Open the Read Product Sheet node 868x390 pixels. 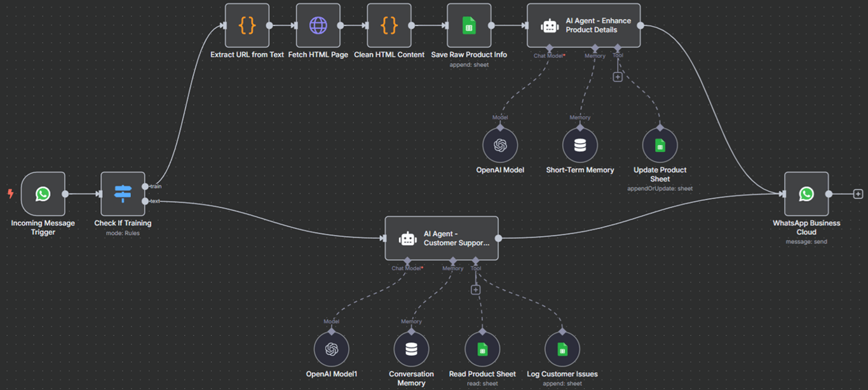click(482, 348)
